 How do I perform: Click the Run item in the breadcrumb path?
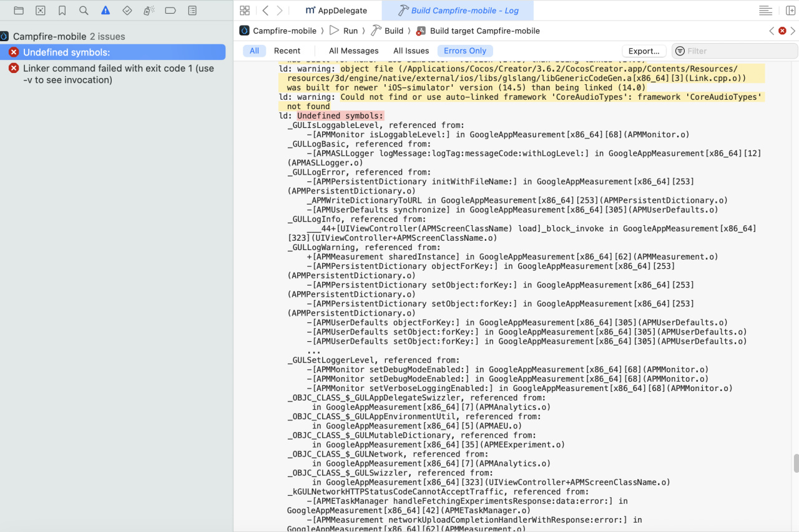pyautogui.click(x=350, y=31)
